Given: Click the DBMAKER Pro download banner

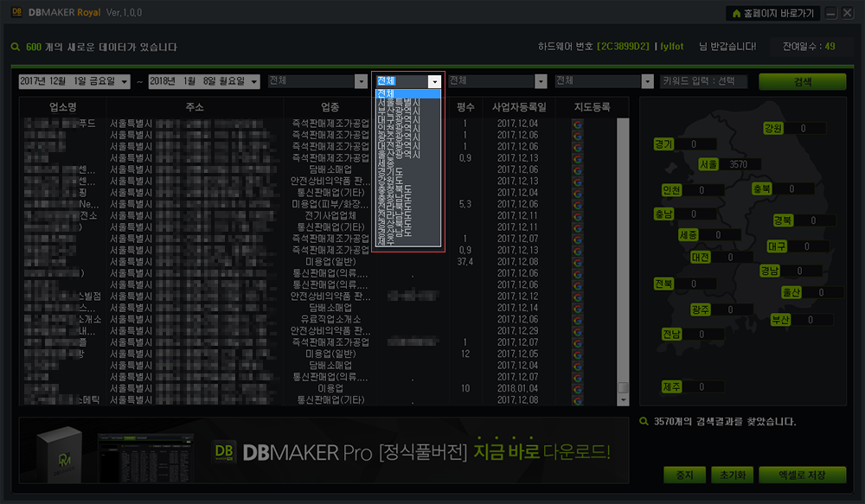Looking at the screenshot, I should (324, 450).
